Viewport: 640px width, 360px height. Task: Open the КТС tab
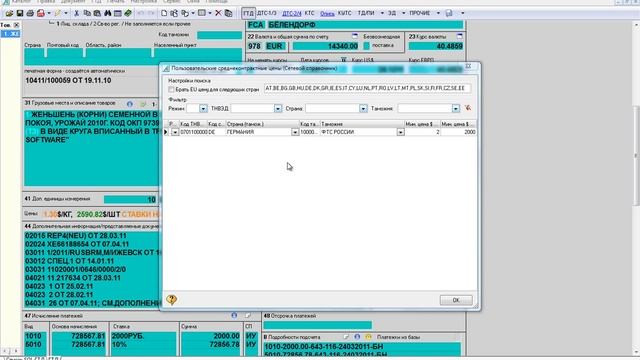click(x=310, y=13)
